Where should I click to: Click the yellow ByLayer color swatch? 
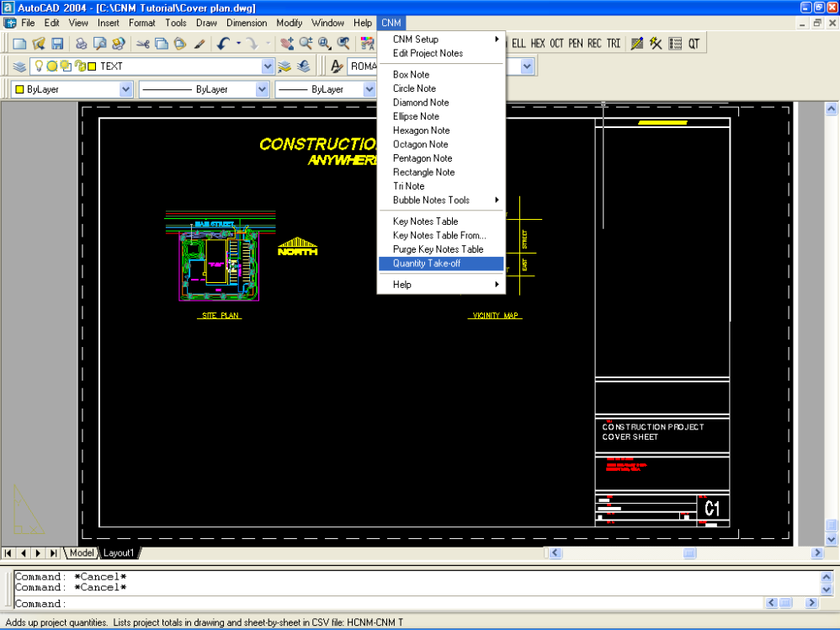[19, 89]
